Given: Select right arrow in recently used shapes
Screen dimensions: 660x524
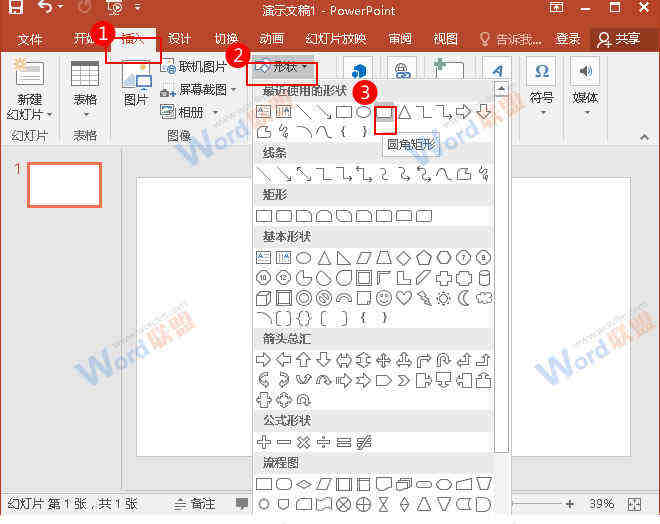Looking at the screenshot, I should [x=463, y=112].
